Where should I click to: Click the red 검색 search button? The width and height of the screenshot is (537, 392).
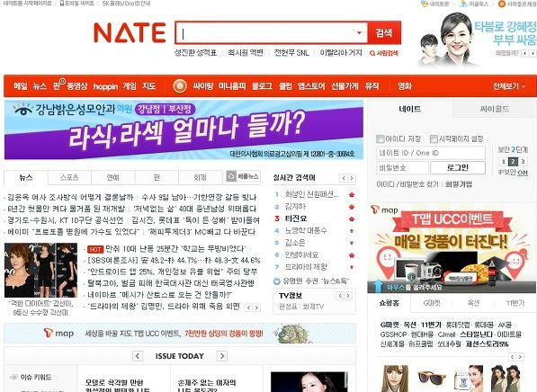[384, 33]
